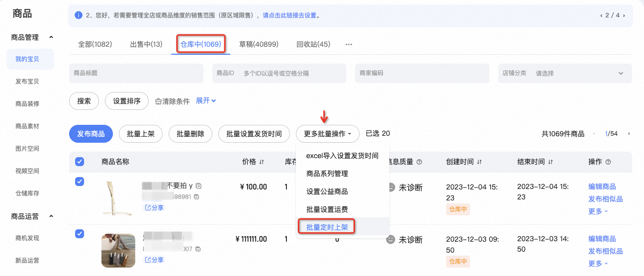Uncheck the 不要拍 y product row checkbox
The image size is (644, 276).
[79, 182]
